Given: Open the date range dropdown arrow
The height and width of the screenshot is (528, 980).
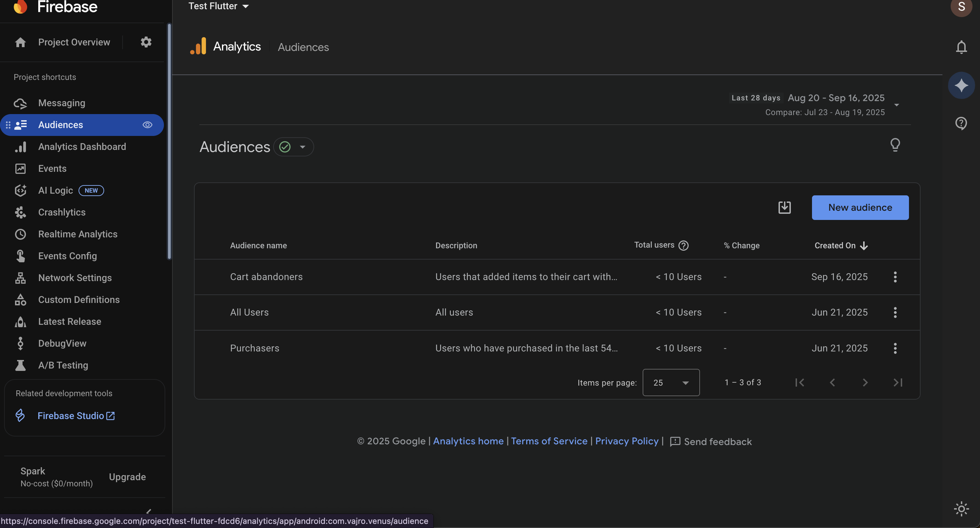Looking at the screenshot, I should click(896, 105).
